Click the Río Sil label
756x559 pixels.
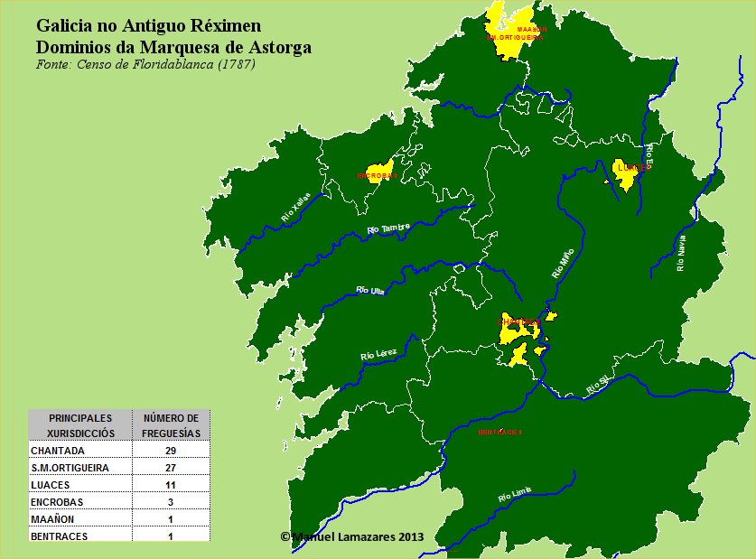point(596,382)
